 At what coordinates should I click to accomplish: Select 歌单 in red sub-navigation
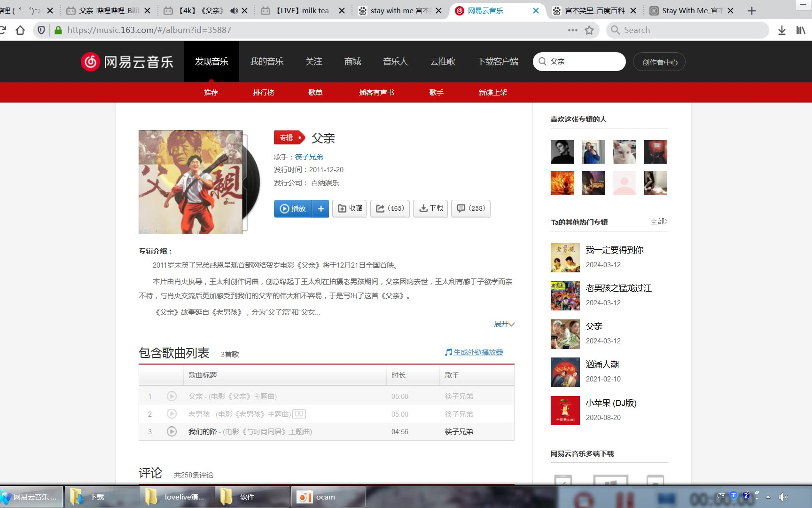coord(315,93)
